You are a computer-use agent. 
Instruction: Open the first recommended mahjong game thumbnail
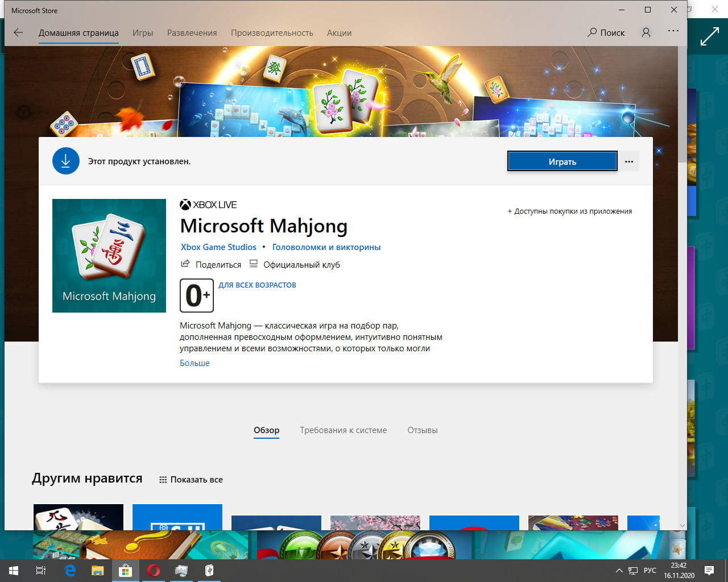(78, 517)
